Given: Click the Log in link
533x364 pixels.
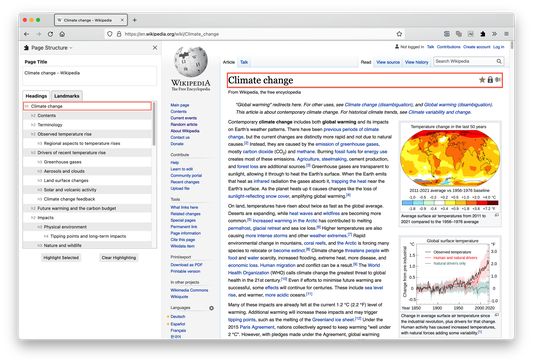Looking at the screenshot, I should click(499, 47).
